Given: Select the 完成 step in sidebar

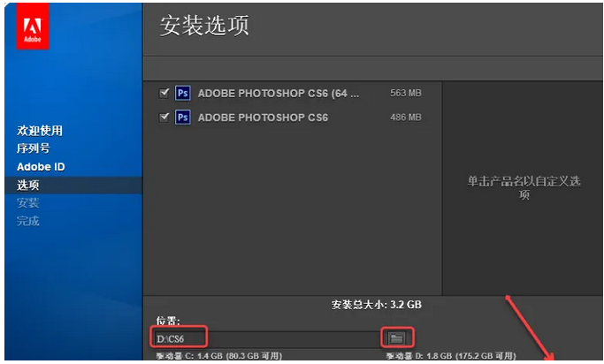Looking at the screenshot, I should pyautogui.click(x=27, y=221).
